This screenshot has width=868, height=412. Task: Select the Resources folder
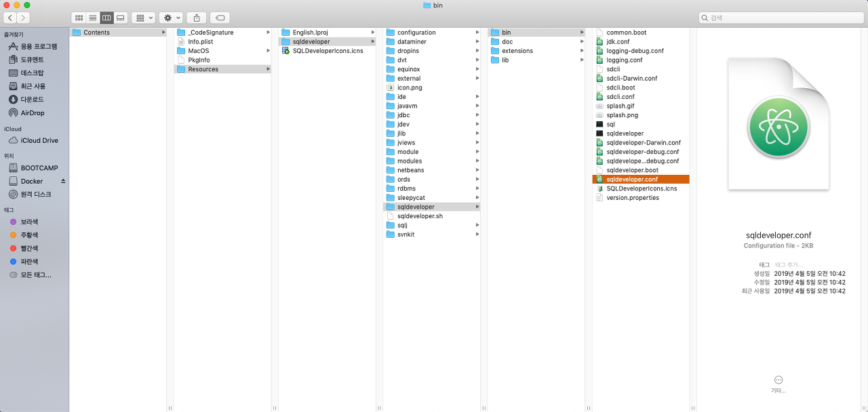(222, 69)
